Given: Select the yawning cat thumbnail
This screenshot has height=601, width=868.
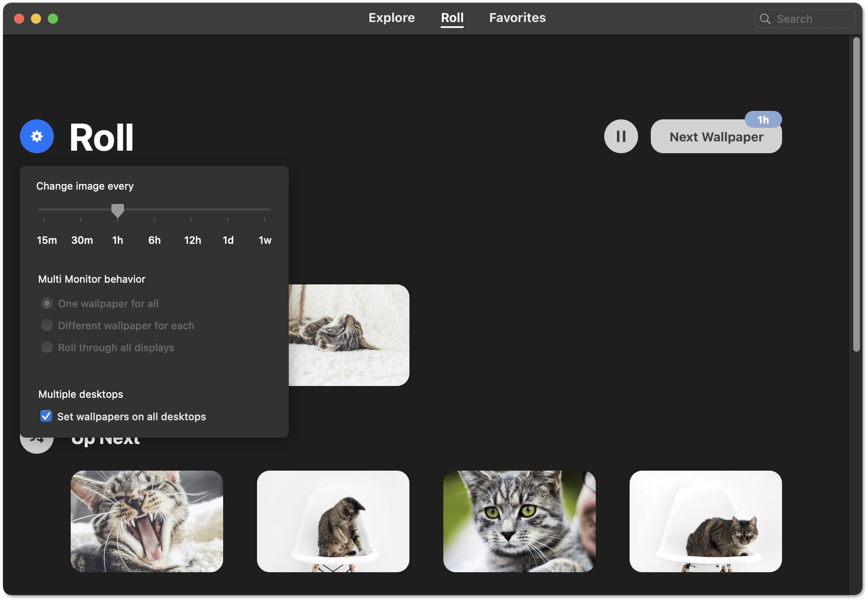Looking at the screenshot, I should click(x=147, y=521).
